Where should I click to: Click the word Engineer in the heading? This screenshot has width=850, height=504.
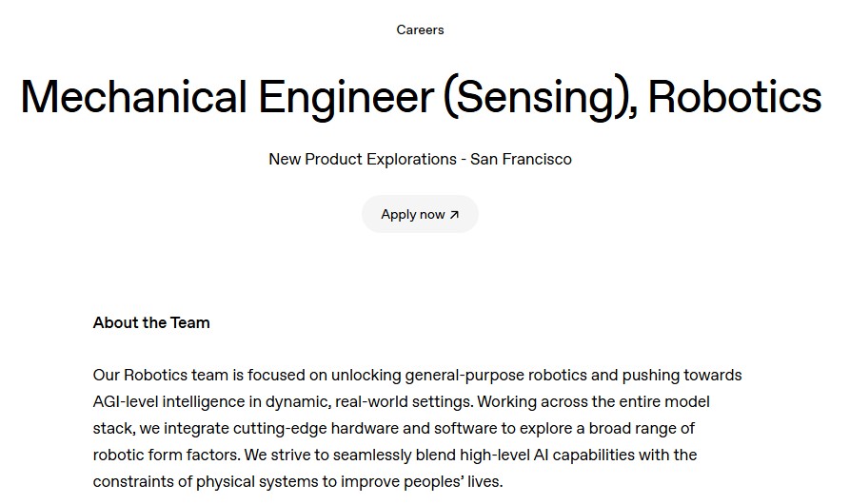(346, 97)
